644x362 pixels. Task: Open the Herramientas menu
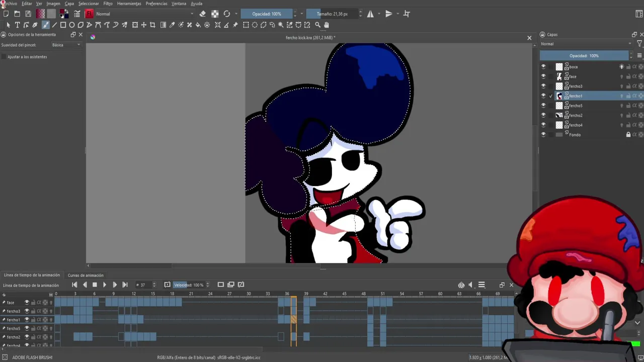[129, 4]
